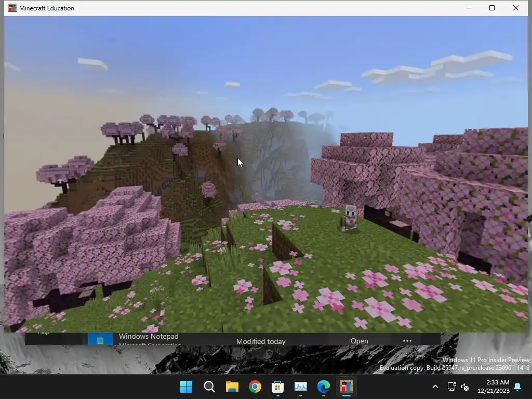
Task: Open Microsoft Edge from taskbar
Action: pyautogui.click(x=323, y=387)
